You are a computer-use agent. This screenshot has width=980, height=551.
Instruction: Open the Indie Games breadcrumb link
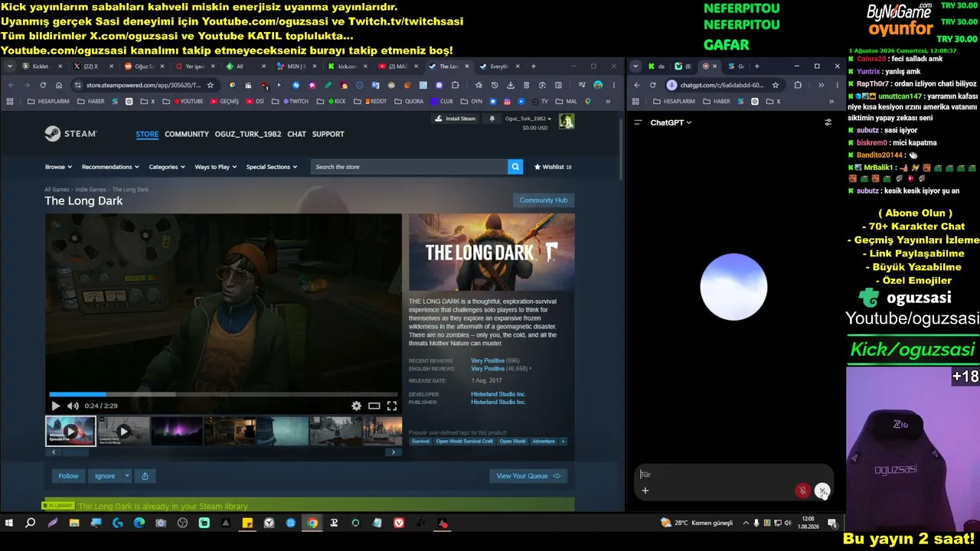[x=91, y=190]
